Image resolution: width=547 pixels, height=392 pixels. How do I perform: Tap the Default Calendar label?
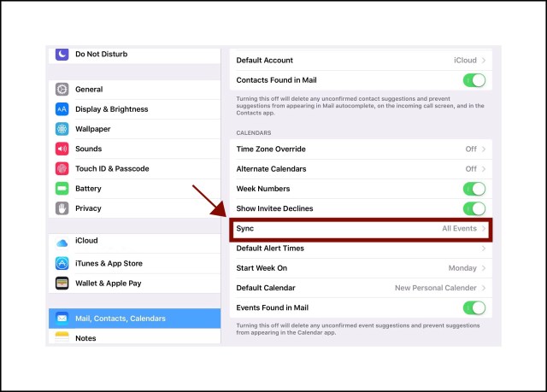pos(266,288)
